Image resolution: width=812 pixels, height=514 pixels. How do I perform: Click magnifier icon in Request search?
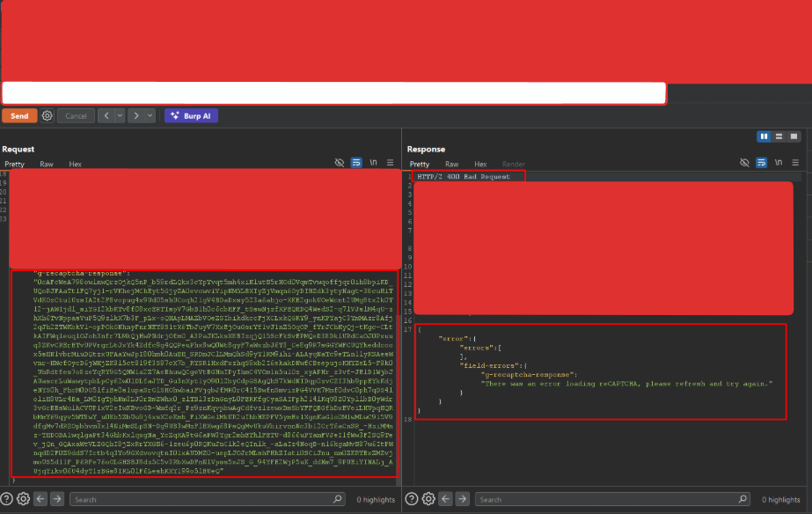pos(338,499)
